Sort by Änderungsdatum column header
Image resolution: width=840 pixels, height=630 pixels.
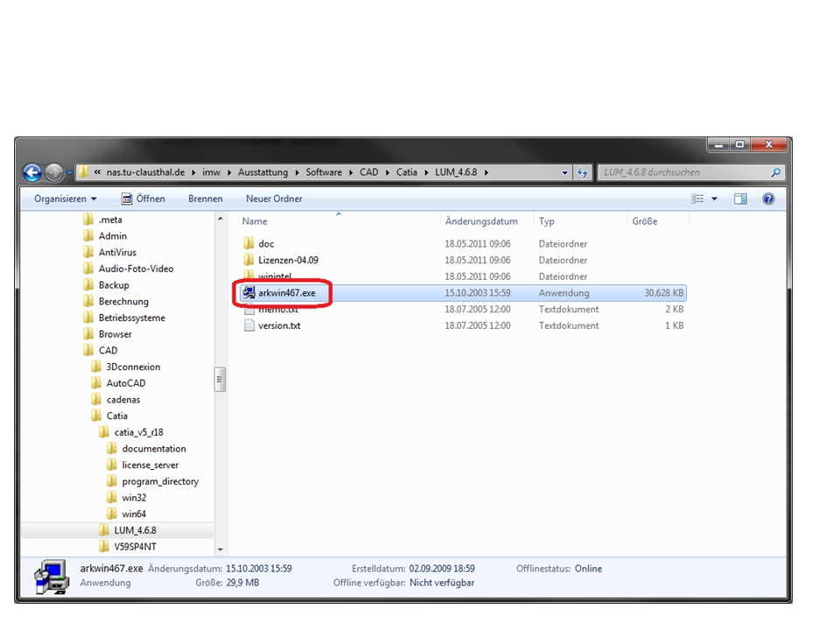coord(481,221)
